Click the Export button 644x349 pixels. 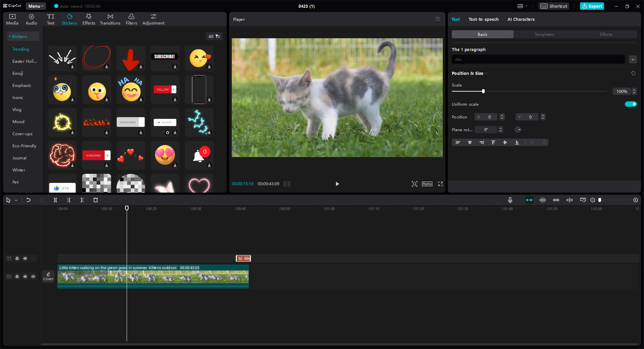[x=592, y=6]
